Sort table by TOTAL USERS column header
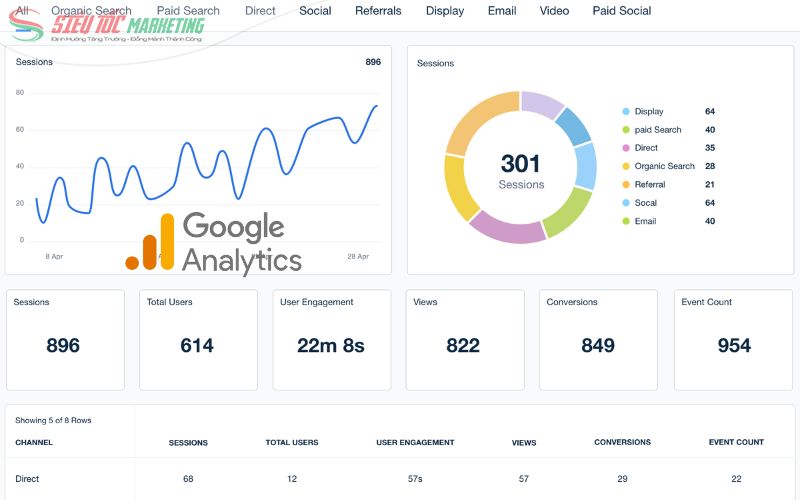 click(x=292, y=442)
